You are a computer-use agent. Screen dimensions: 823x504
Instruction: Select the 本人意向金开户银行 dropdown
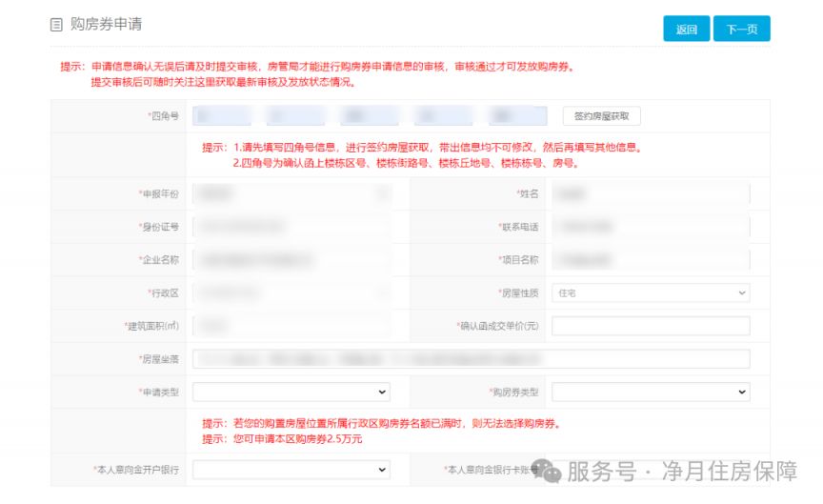pos(291,470)
